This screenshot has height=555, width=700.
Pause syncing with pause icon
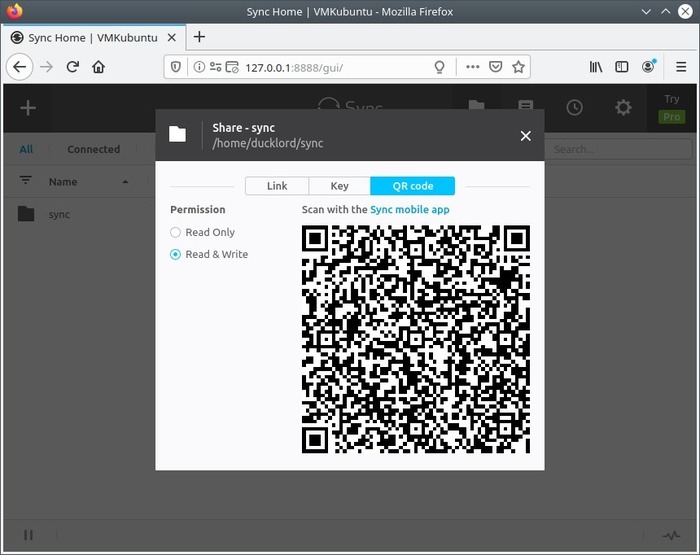[29, 535]
